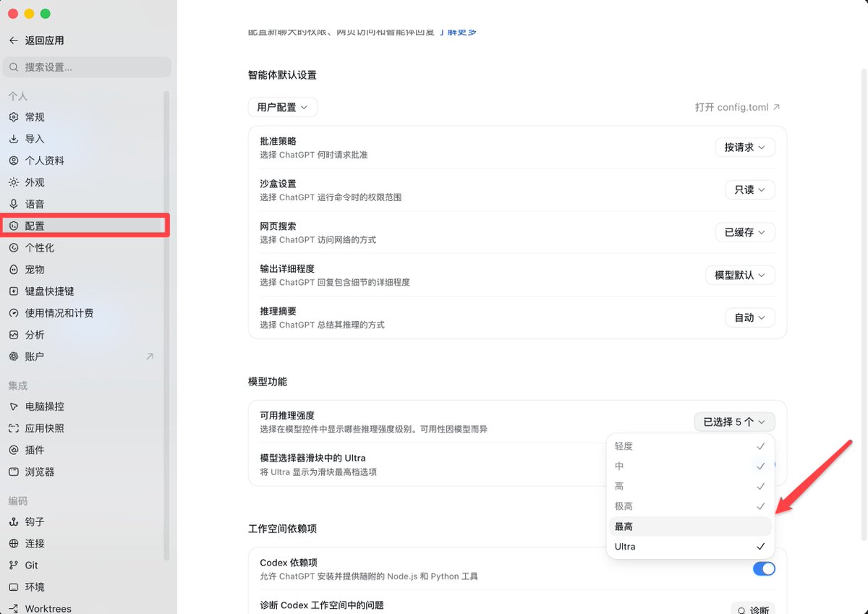Image resolution: width=868 pixels, height=614 pixels.
Task: Collapse the 已选择 5 个 dropdown
Action: [x=734, y=422]
